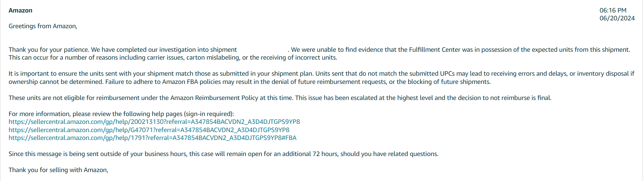The width and height of the screenshot is (644, 181).
Task: Click the 'These units are not eligible' sentence
Action: click(151, 98)
